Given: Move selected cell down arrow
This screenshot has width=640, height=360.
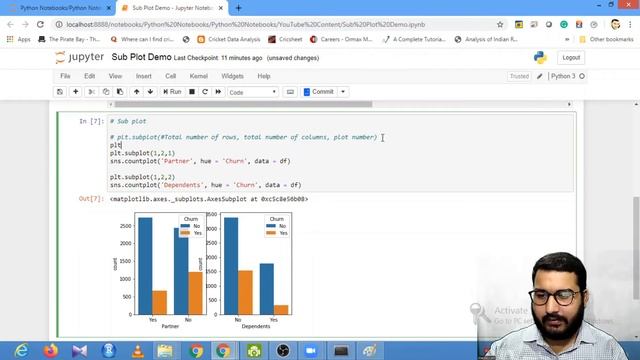Looking at the screenshot, I should [x=150, y=92].
